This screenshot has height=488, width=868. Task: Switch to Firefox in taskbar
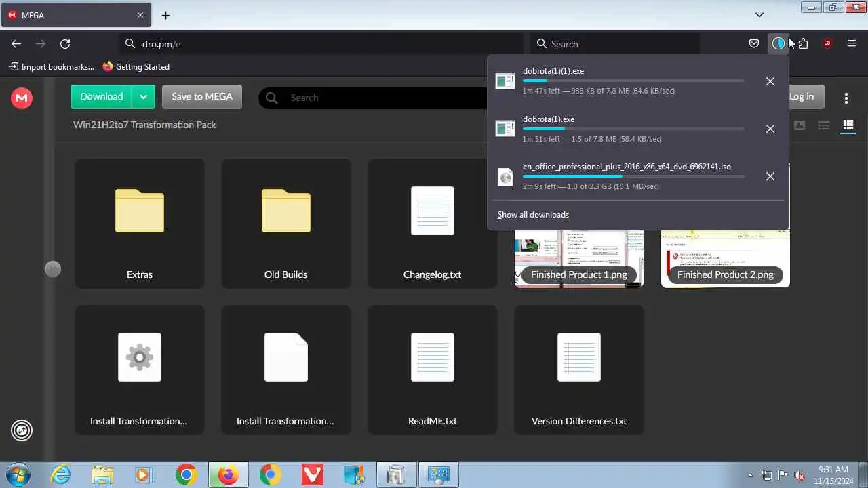[x=228, y=474]
